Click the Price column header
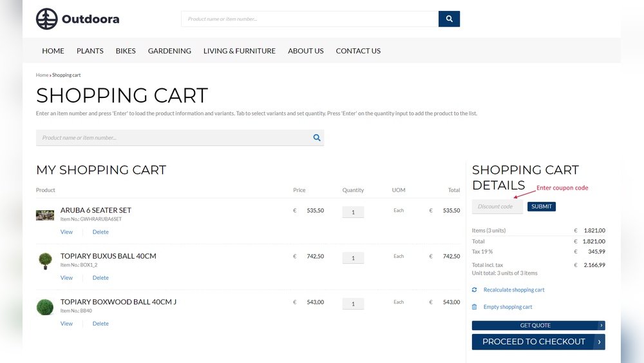The width and height of the screenshot is (644, 363). (299, 190)
